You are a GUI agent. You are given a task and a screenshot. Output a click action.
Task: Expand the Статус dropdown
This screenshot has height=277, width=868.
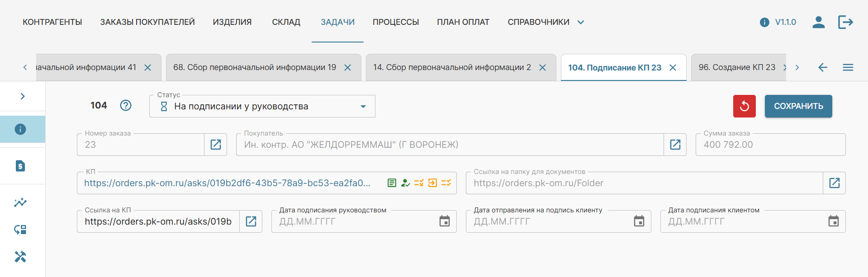pyautogui.click(x=363, y=107)
